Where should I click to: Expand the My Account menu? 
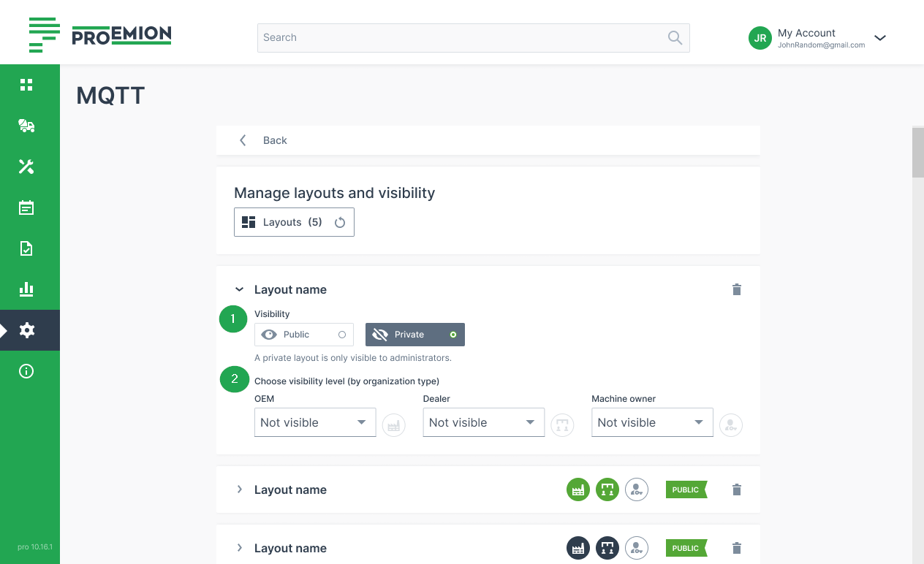coord(879,38)
